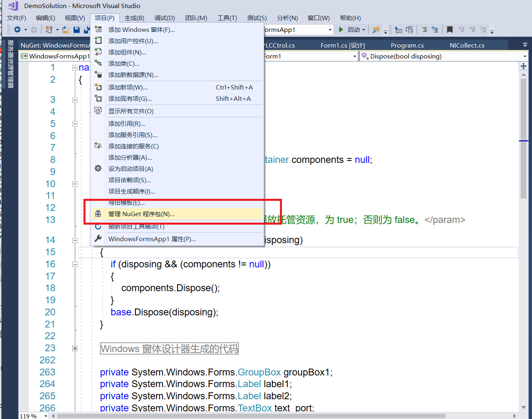Image resolution: width=532 pixels, height=419 pixels.
Task: Open the Dispose(bool disposing) member dropdown
Action: tap(525, 56)
